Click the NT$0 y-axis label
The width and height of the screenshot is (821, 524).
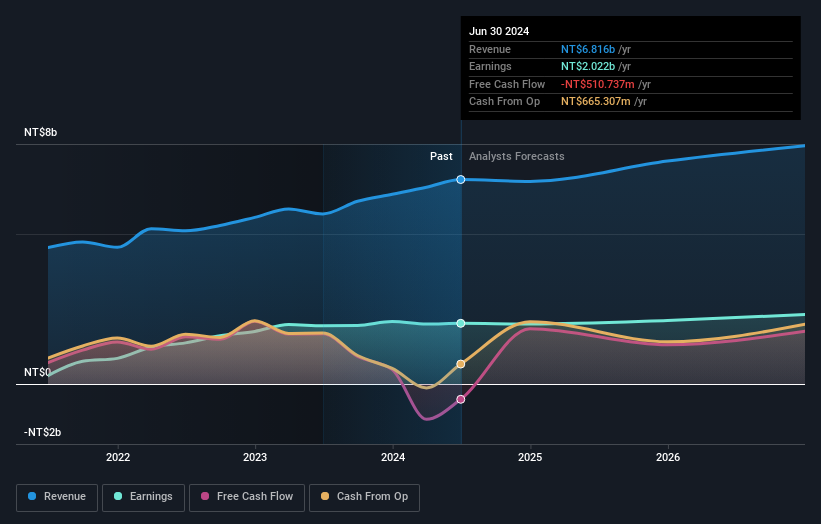click(x=37, y=372)
